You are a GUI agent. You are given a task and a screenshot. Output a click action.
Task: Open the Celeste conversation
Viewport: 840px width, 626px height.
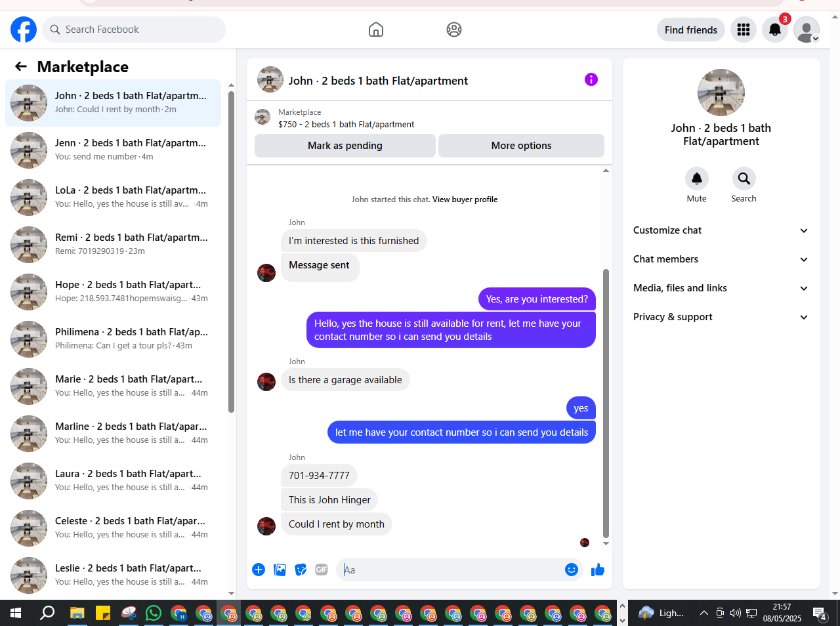(x=113, y=528)
